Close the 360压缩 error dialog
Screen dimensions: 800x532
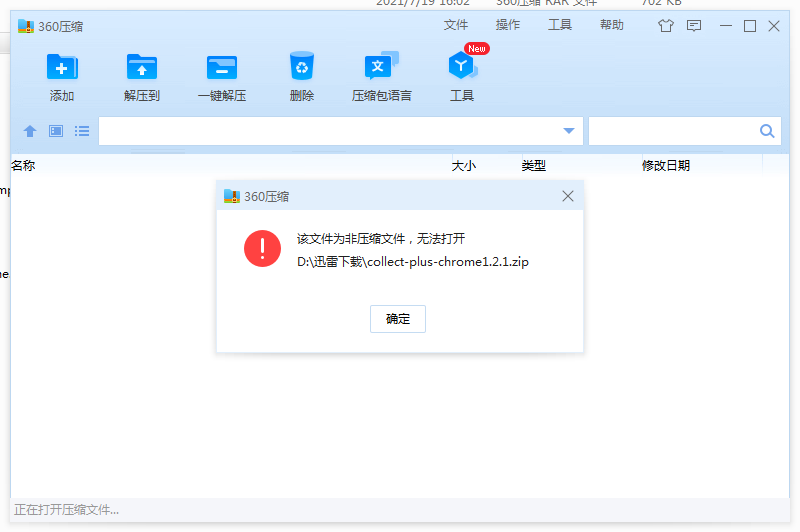pos(568,196)
